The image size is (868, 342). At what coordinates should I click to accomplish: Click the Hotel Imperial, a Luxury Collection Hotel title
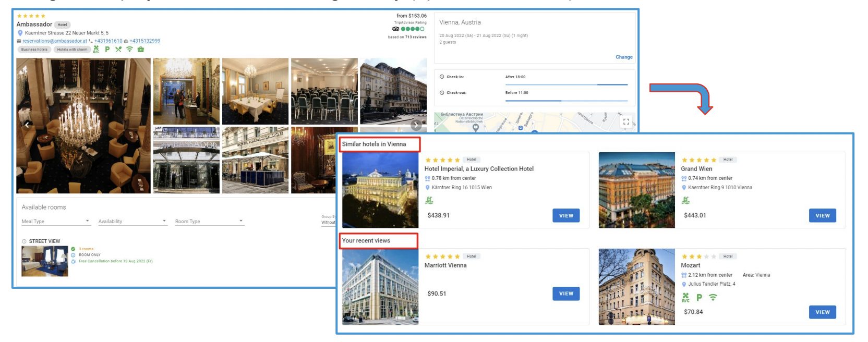coord(479,169)
